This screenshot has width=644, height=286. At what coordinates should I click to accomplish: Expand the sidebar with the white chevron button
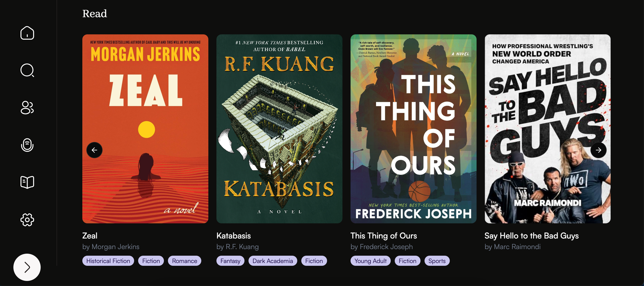click(27, 267)
